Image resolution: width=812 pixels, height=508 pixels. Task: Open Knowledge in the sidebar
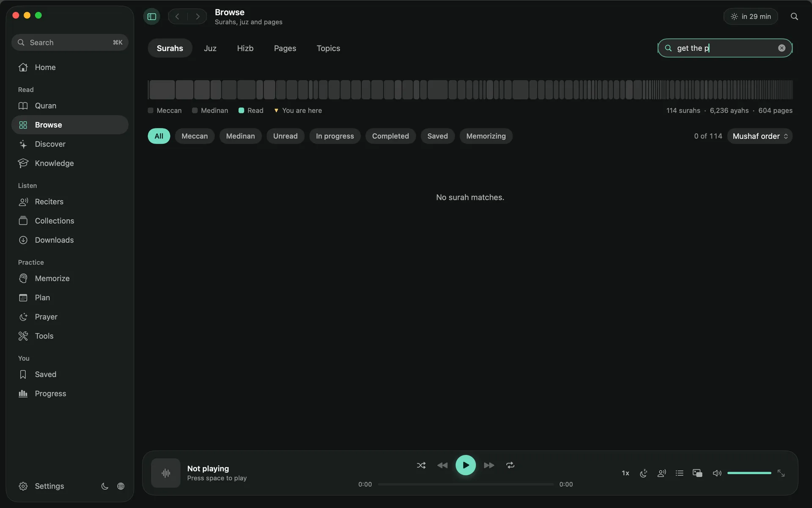pyautogui.click(x=70, y=163)
